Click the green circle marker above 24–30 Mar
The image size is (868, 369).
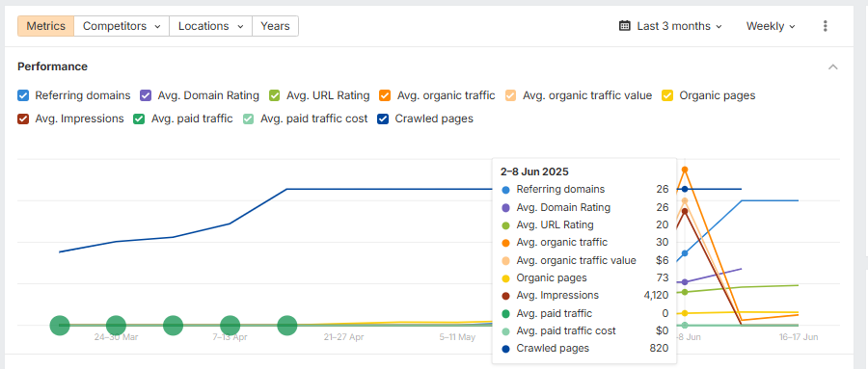click(x=117, y=326)
